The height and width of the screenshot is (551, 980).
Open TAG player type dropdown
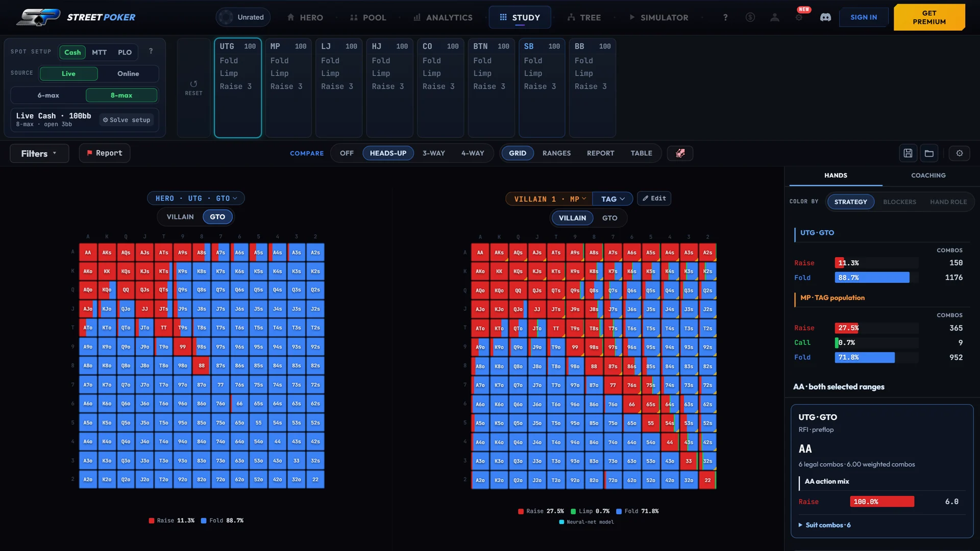612,199
